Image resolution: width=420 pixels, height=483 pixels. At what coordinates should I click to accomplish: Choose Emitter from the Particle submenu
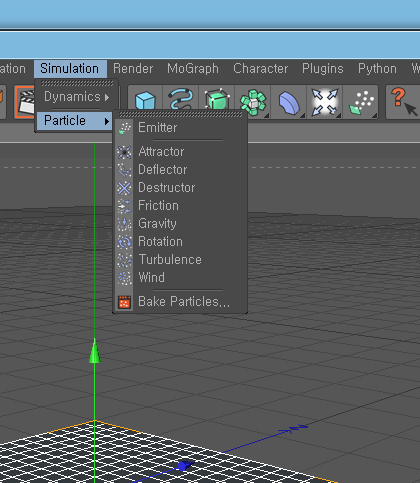[x=180, y=128]
